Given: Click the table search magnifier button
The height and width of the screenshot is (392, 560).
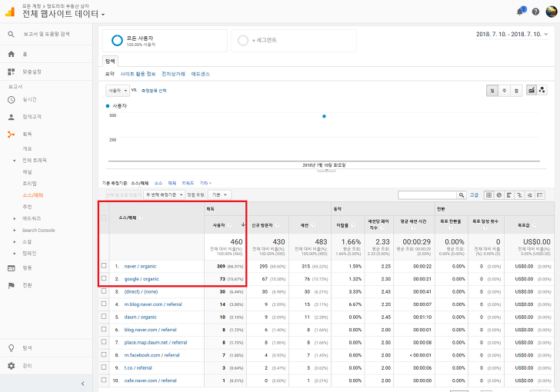Looking at the screenshot, I should click(462, 195).
